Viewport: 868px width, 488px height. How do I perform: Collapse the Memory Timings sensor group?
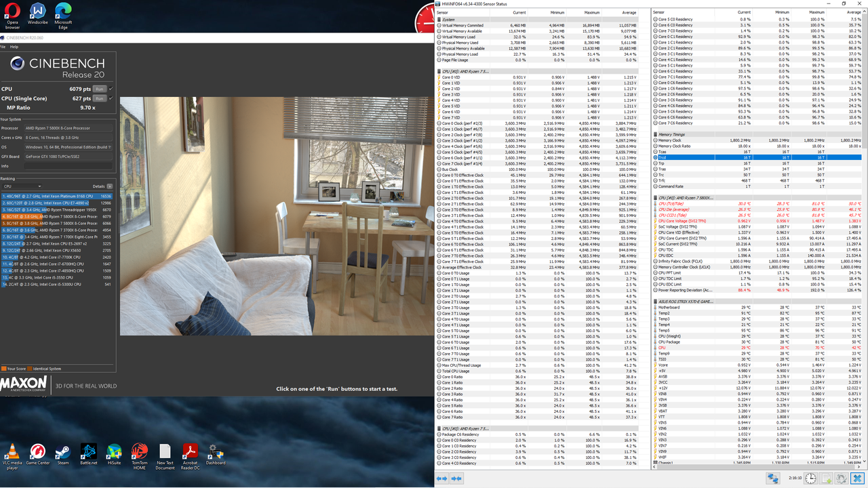[x=656, y=134]
